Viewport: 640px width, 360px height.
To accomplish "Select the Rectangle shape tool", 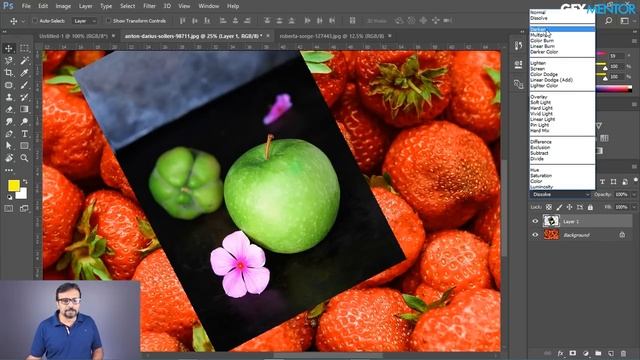I will point(24,146).
